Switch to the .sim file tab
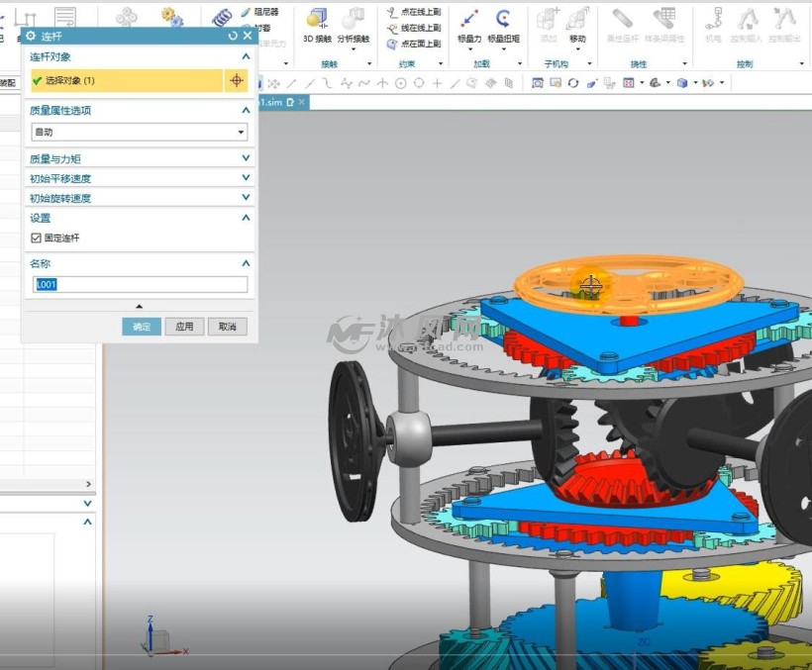The height and width of the screenshot is (670, 812). click(275, 103)
